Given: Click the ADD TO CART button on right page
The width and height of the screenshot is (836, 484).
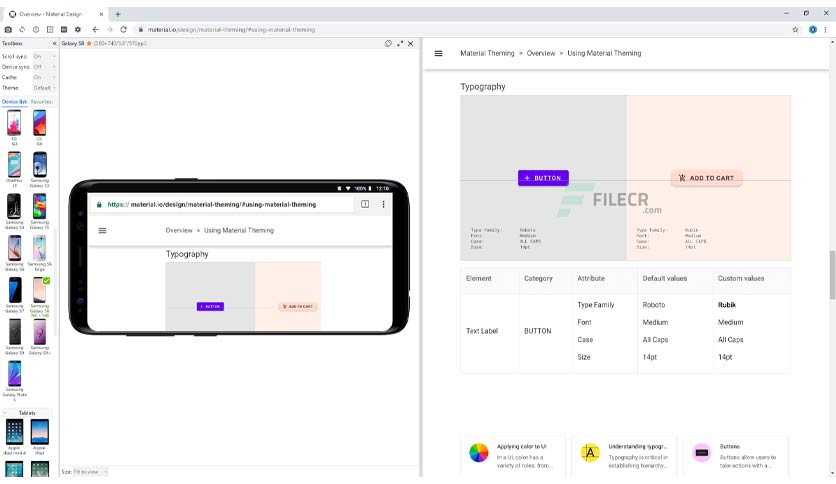Looking at the screenshot, I should 706,178.
